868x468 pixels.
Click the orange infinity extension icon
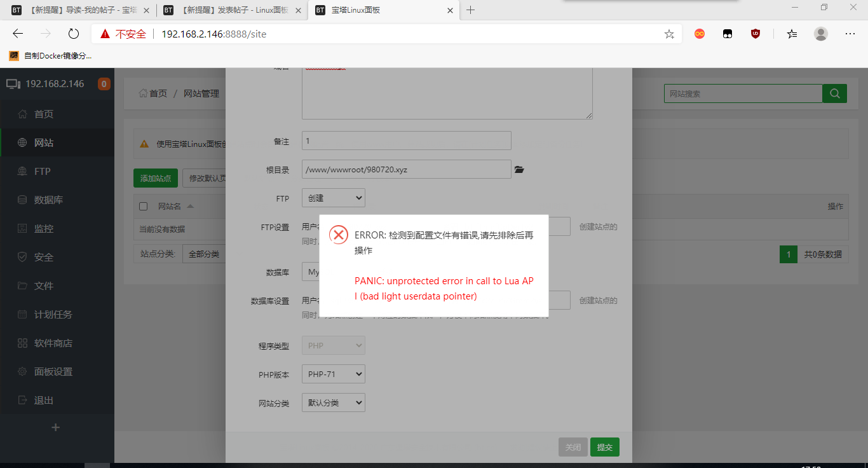700,34
